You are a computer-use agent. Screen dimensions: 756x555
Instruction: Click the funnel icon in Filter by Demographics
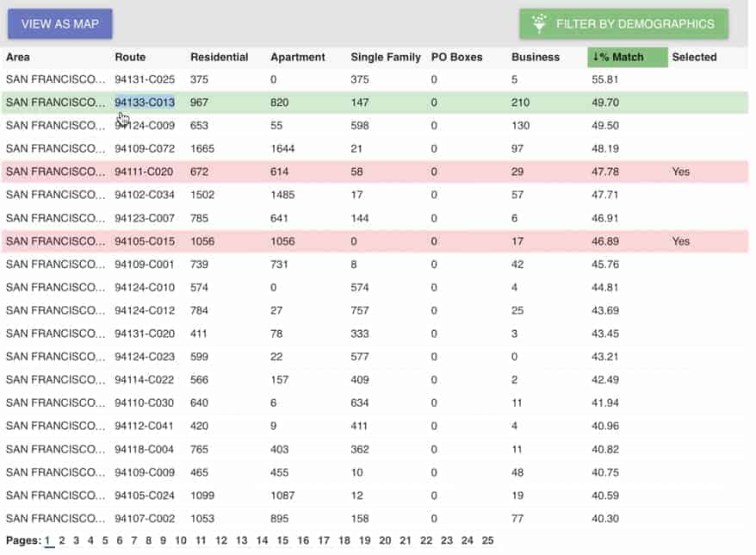[539, 23]
